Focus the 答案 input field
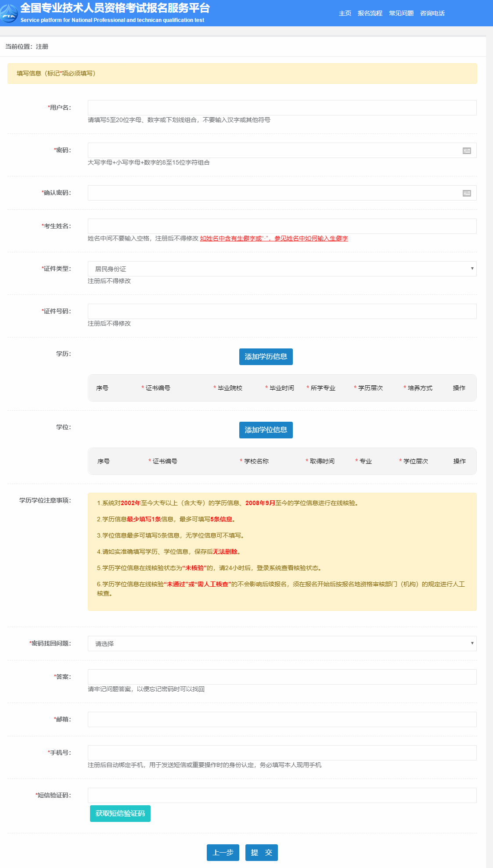 [282, 677]
